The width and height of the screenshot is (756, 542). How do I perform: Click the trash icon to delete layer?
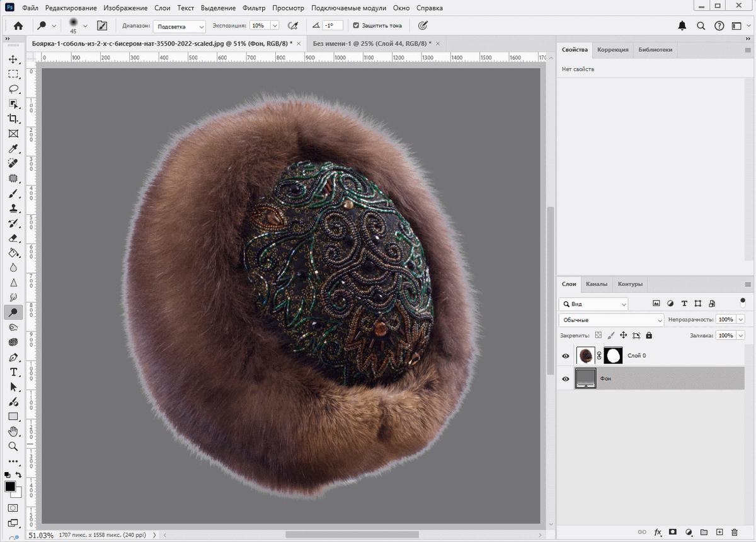click(x=734, y=532)
